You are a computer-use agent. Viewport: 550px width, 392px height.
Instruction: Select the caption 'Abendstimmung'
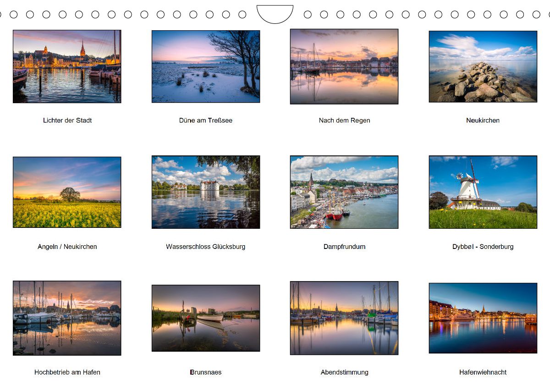click(345, 372)
